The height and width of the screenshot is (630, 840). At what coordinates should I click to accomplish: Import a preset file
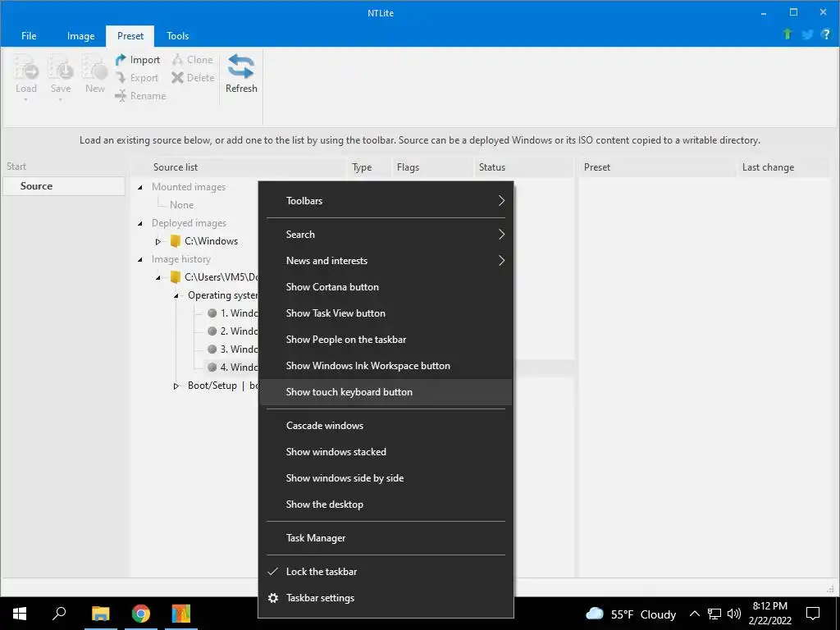137,60
